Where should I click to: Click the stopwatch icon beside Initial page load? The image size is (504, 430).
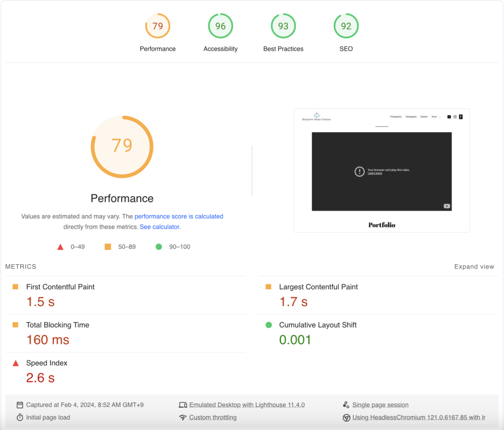click(x=20, y=417)
